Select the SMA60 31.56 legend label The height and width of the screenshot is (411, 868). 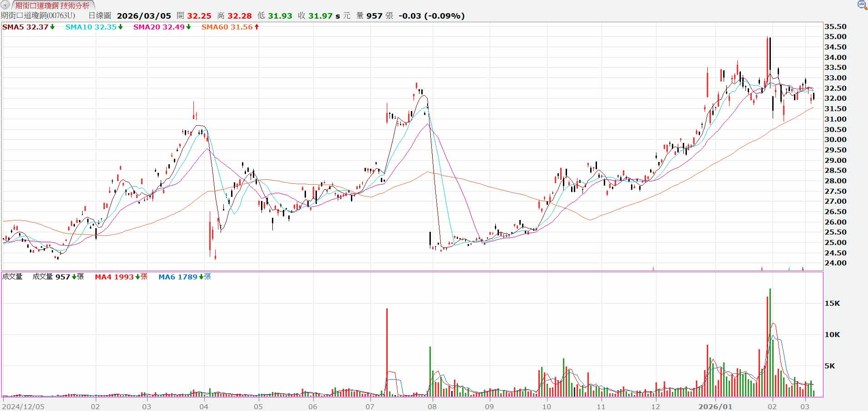point(230,27)
